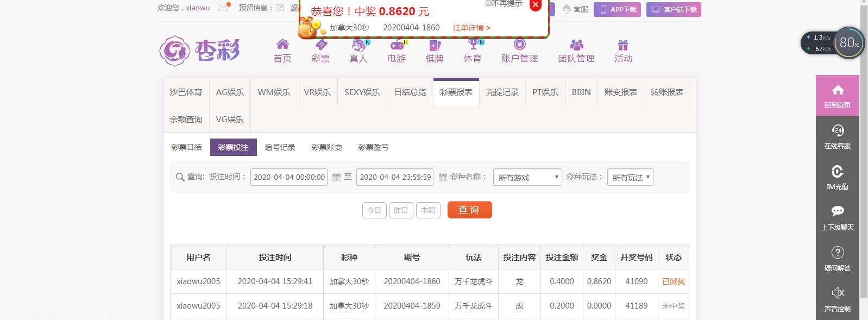Switch to the 充提记录 tab
This screenshot has width=868, height=320.
coord(502,92)
